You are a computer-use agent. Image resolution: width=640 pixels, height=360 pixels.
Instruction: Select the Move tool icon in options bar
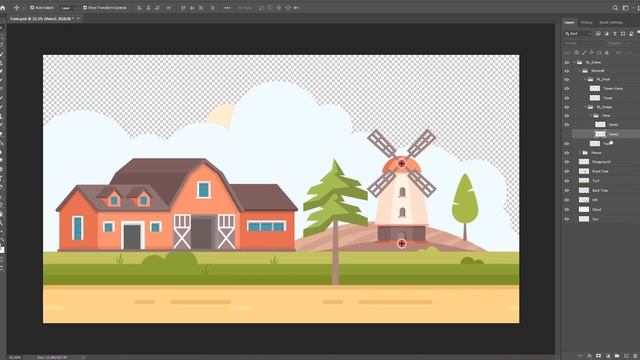[x=17, y=8]
